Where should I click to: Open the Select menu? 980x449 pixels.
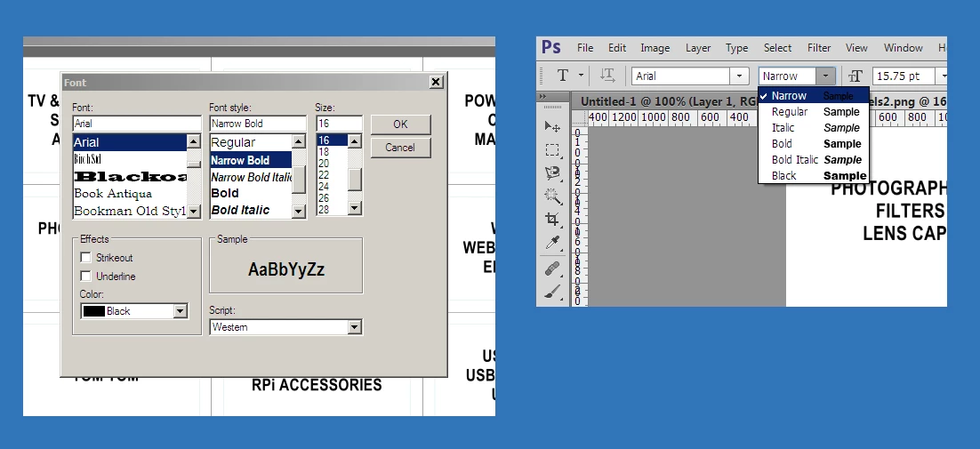click(x=777, y=47)
